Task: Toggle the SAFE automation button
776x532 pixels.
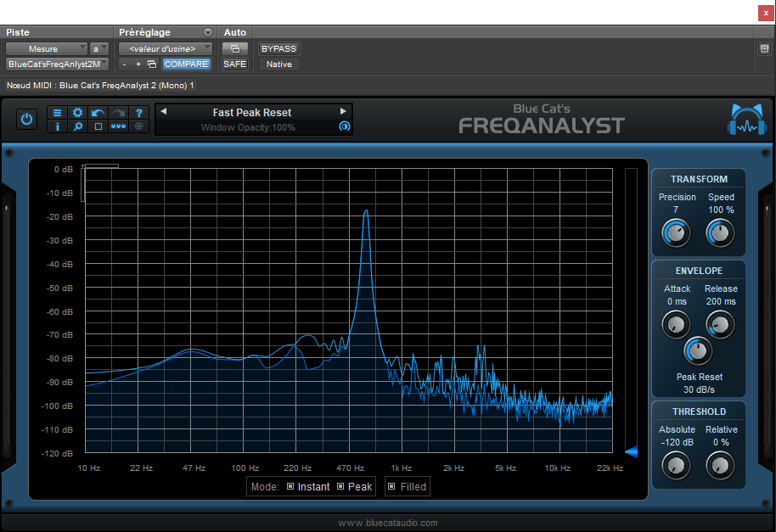Action: click(234, 64)
